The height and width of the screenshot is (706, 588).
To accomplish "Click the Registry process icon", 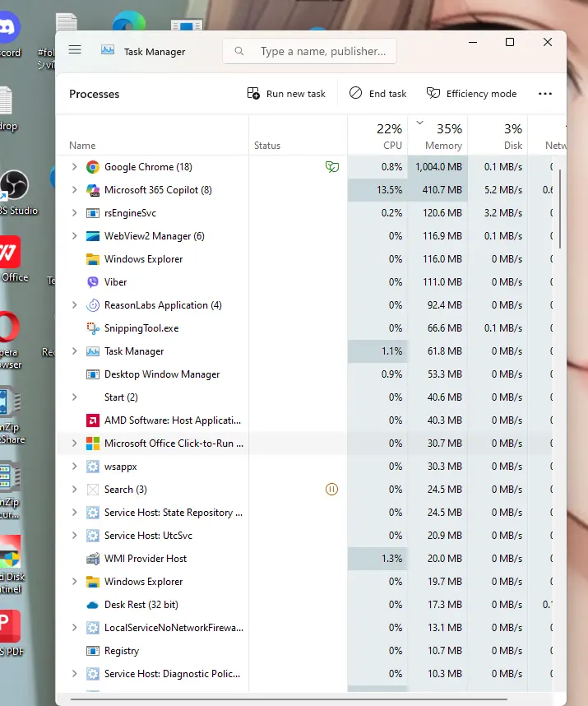I will point(93,651).
